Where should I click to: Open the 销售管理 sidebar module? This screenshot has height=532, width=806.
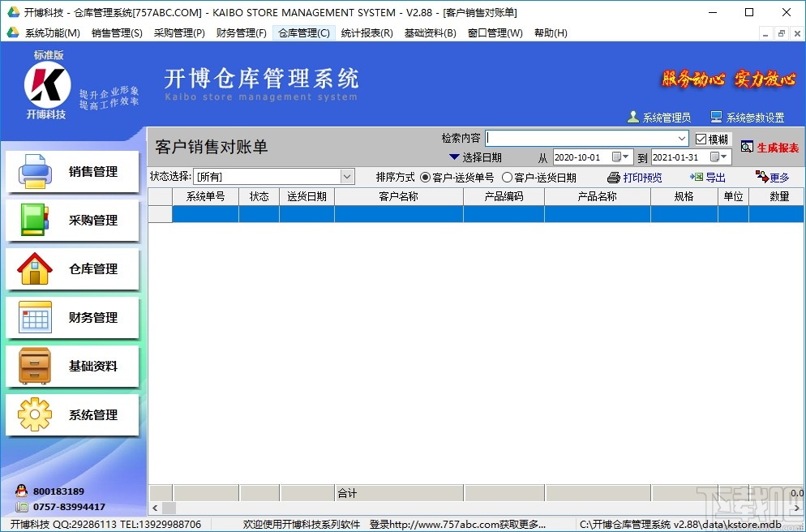point(72,171)
